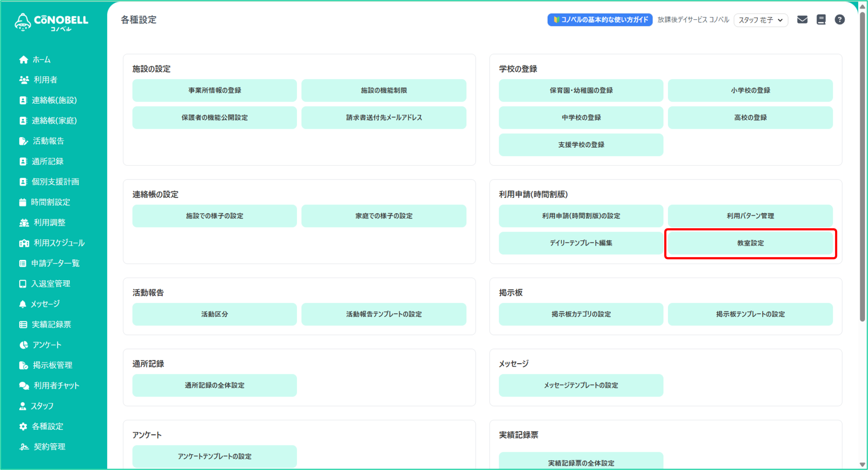Open the manual book icon in header

(821, 20)
